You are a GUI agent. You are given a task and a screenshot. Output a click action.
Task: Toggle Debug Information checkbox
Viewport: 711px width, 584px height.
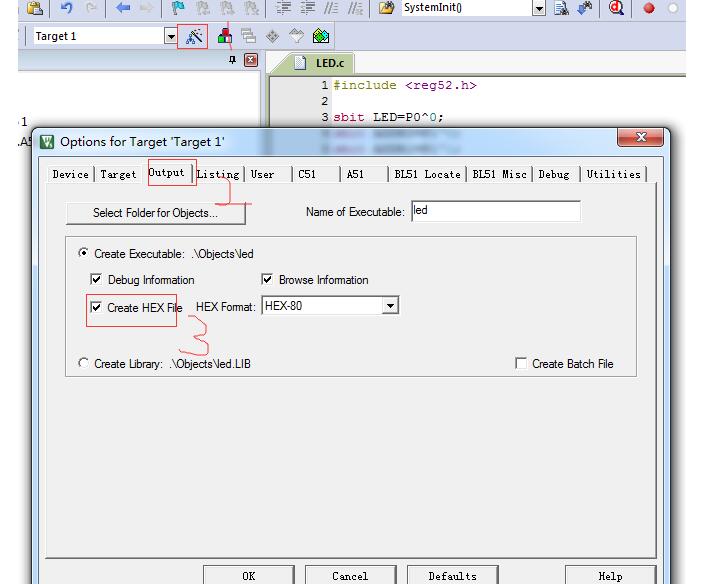click(96, 279)
